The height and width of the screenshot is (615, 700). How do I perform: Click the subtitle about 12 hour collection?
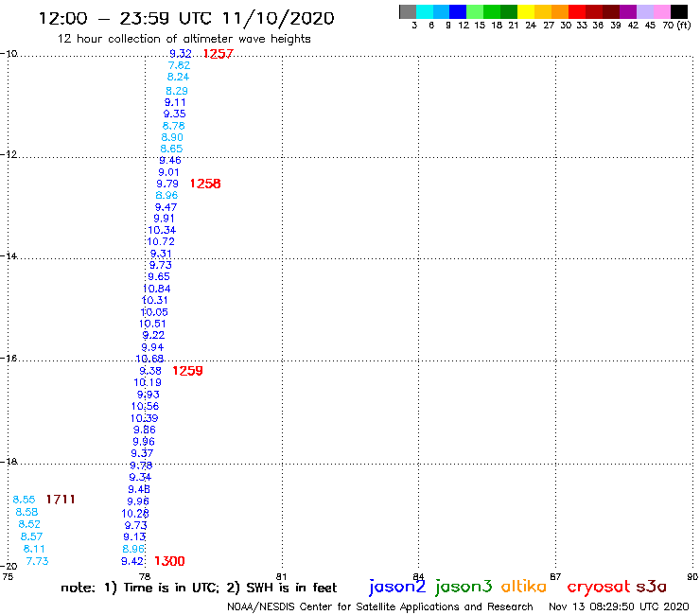pos(184,39)
